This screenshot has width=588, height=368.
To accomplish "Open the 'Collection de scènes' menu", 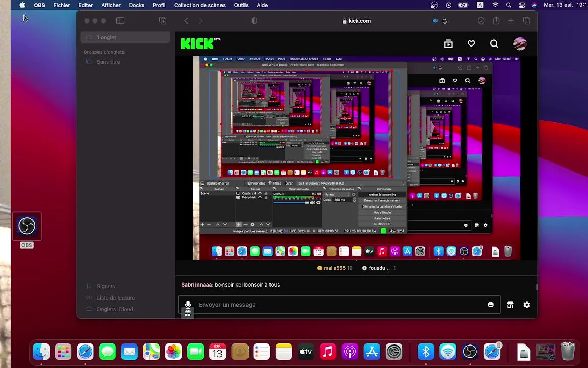I will point(200,5).
